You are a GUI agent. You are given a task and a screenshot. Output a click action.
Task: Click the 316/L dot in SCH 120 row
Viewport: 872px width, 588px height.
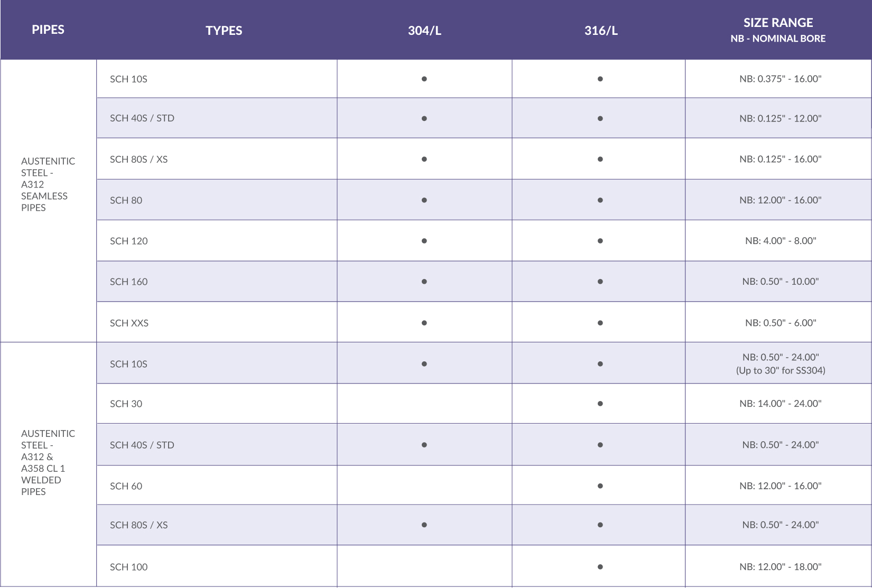coord(600,241)
